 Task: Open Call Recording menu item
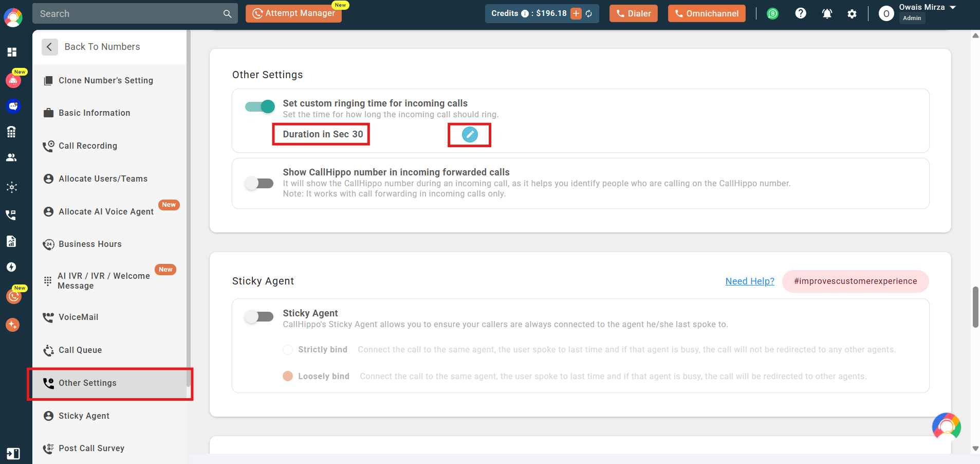[x=109, y=146]
